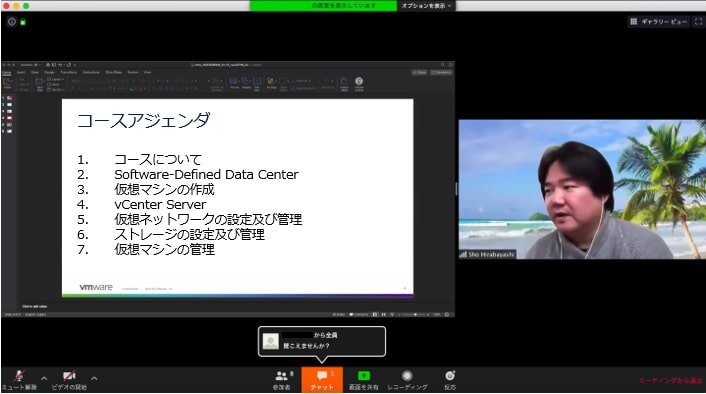The image size is (706, 394).
Task: Open chat notification popup 聞こえませんか?
Action: coord(322,341)
